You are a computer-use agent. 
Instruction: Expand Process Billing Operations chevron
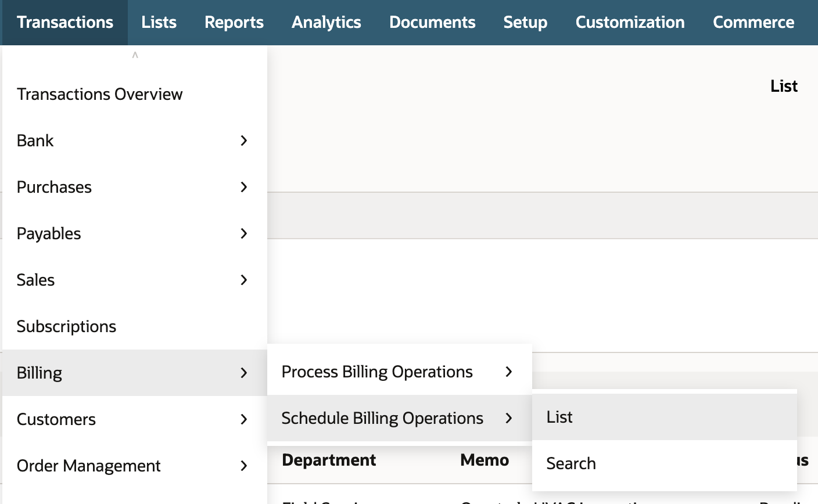[x=509, y=372]
